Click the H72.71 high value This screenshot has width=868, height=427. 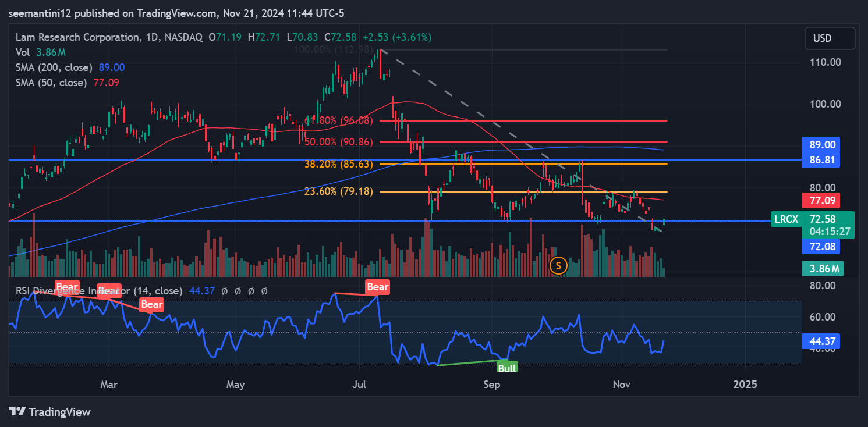(x=264, y=37)
